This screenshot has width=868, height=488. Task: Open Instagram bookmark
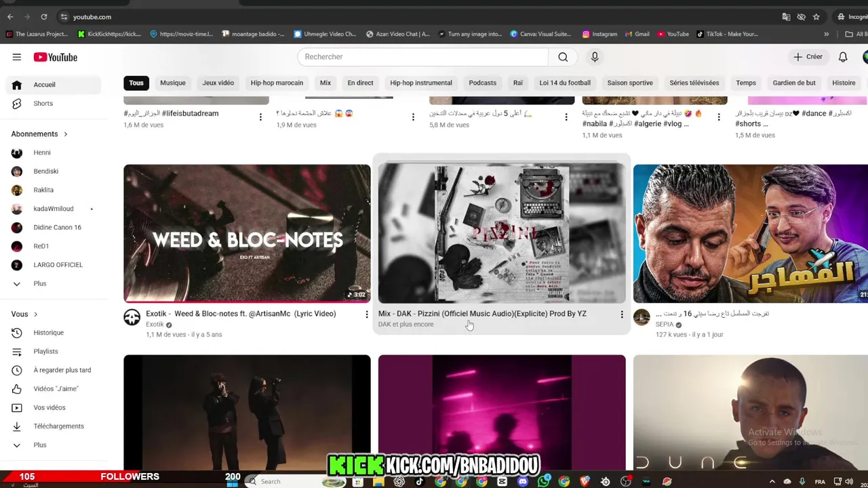coord(599,34)
